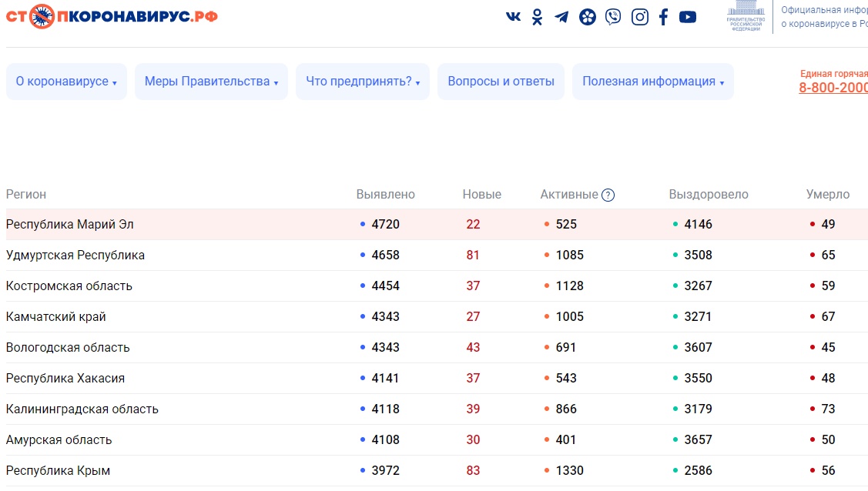This screenshot has width=868, height=491.
Task: Click the flower-shaped social icon after Telegram
Action: pos(588,17)
